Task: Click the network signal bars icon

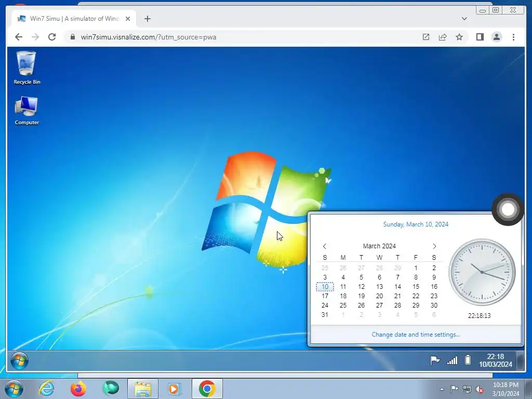Action: coord(453,360)
